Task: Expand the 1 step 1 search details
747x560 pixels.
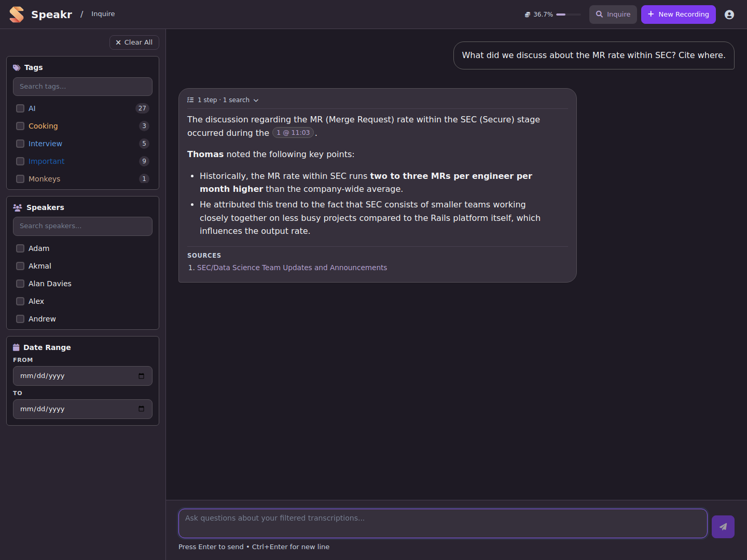Action: 223,100
